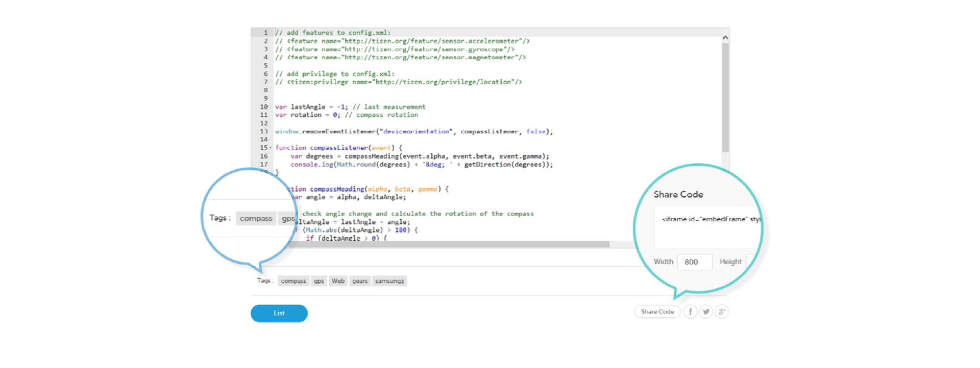The image size is (980, 368).
Task: Share the snippet on Google Plus
Action: click(x=722, y=312)
